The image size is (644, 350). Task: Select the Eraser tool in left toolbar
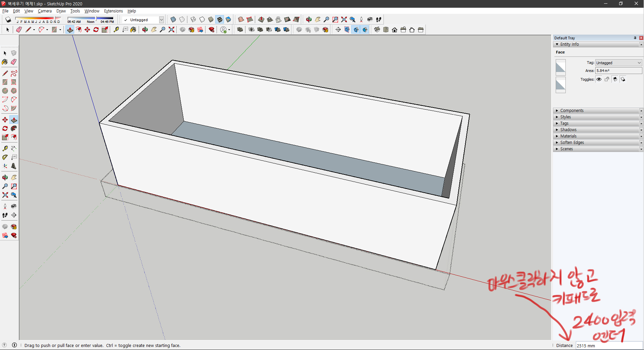pos(14,62)
